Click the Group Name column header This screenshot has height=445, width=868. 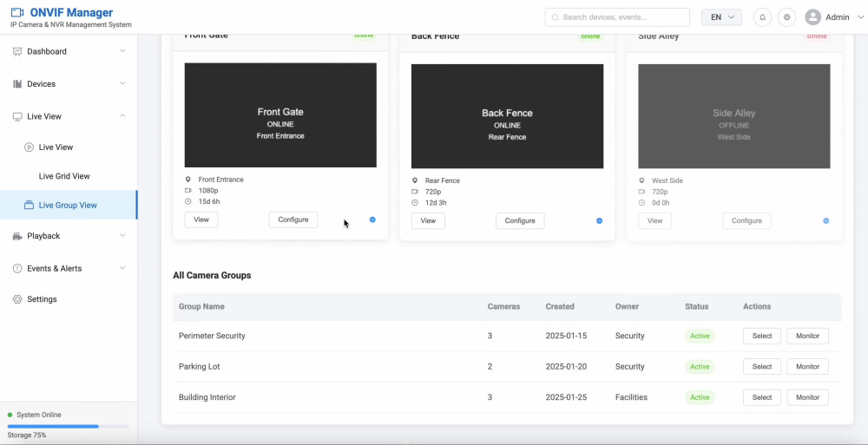click(201, 306)
